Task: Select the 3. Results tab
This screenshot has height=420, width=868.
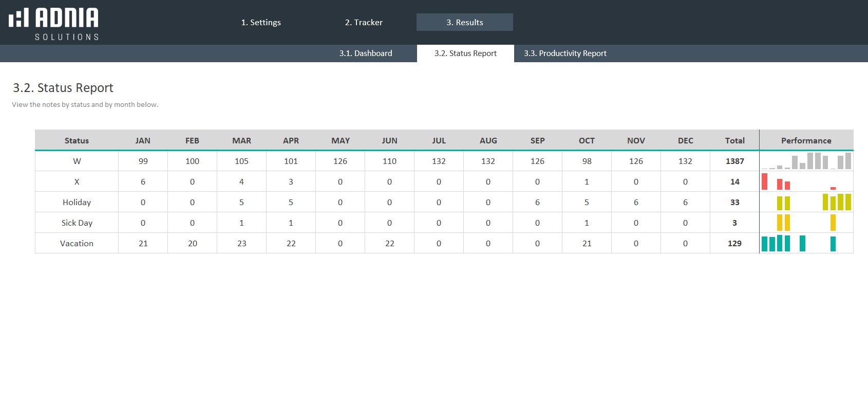Action: [464, 22]
